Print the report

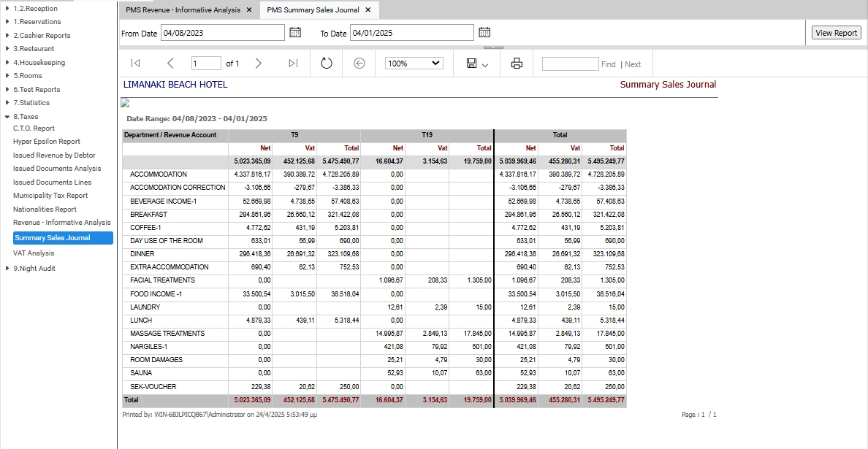click(x=517, y=64)
